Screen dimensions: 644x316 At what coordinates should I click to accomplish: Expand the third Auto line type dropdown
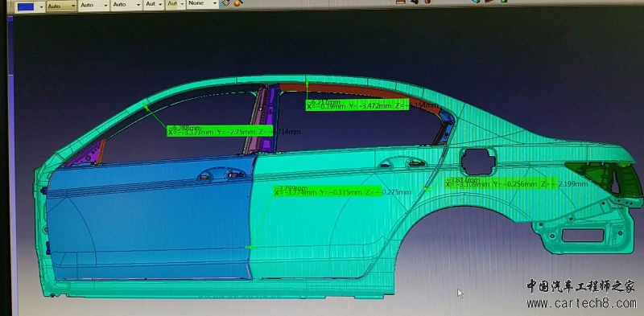tap(126, 5)
